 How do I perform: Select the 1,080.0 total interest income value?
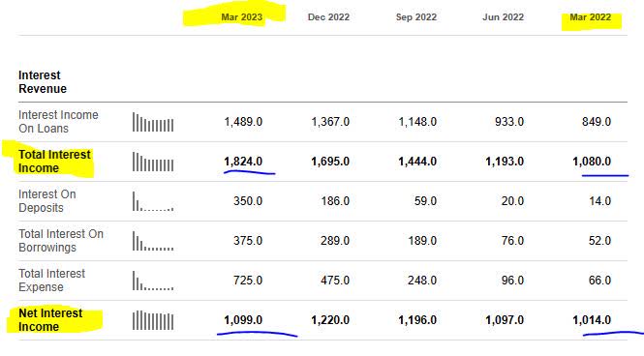pos(592,162)
